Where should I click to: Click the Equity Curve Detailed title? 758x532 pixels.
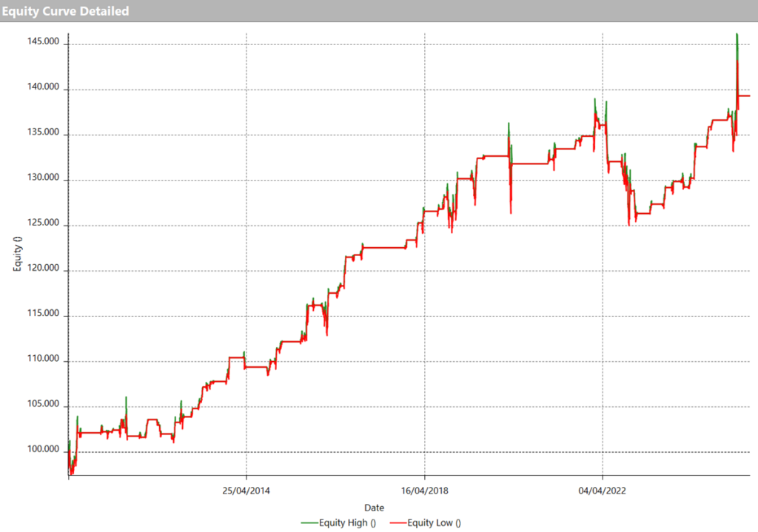pos(65,11)
